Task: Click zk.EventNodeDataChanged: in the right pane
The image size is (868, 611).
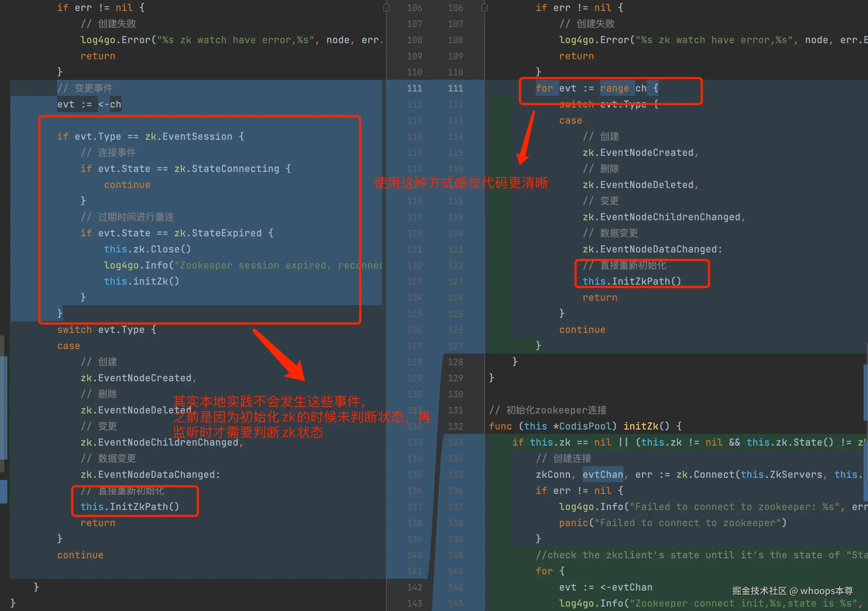Action: tap(652, 249)
